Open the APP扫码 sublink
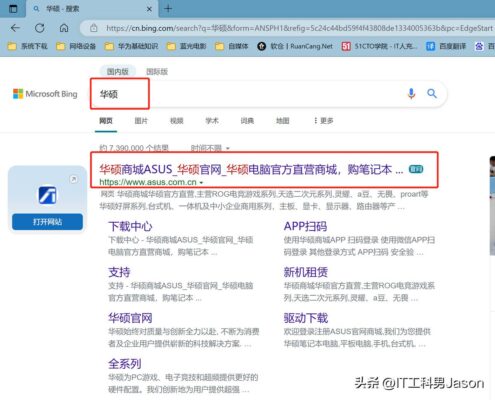 (305, 227)
